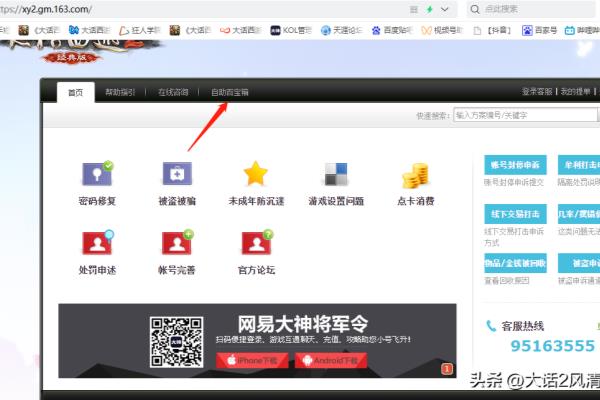The height and width of the screenshot is (400, 600).
Task: Click the 线下交易打击 blue button
Action: click(x=515, y=214)
